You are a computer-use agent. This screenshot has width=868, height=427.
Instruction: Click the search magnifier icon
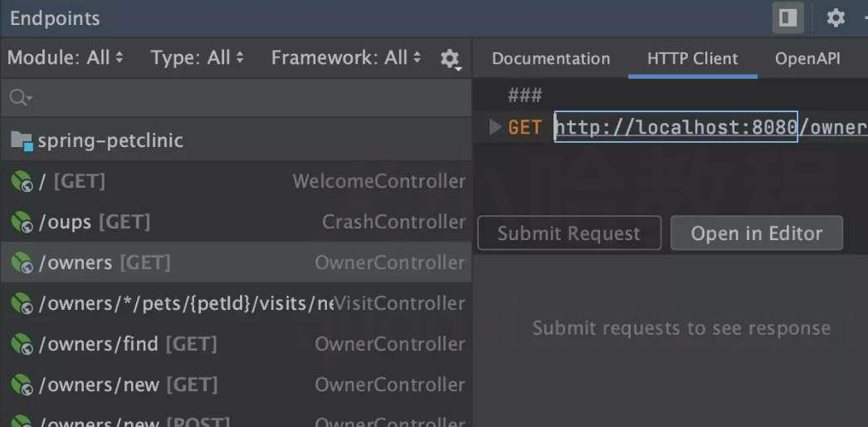pyautogui.click(x=19, y=98)
